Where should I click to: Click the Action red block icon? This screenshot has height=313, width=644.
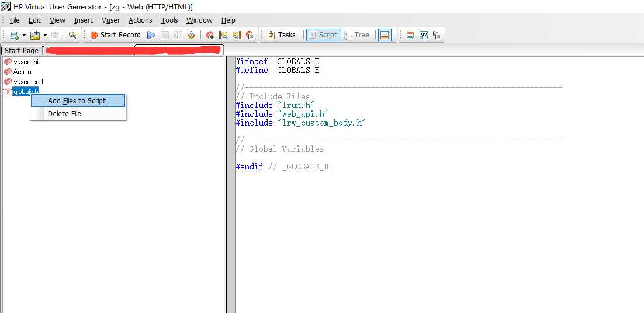click(8, 71)
